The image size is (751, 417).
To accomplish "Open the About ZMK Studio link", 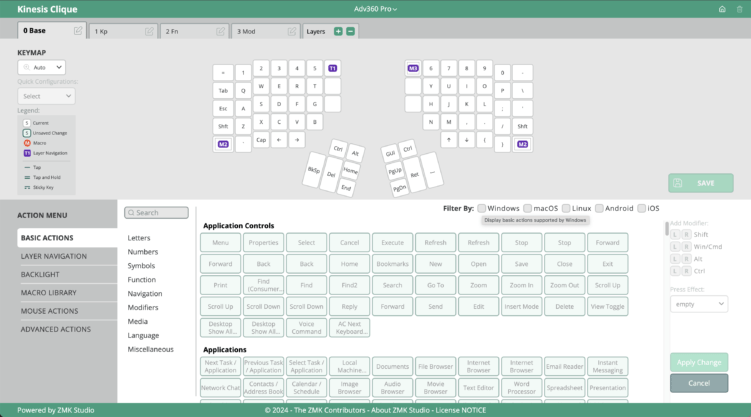I will [x=400, y=410].
